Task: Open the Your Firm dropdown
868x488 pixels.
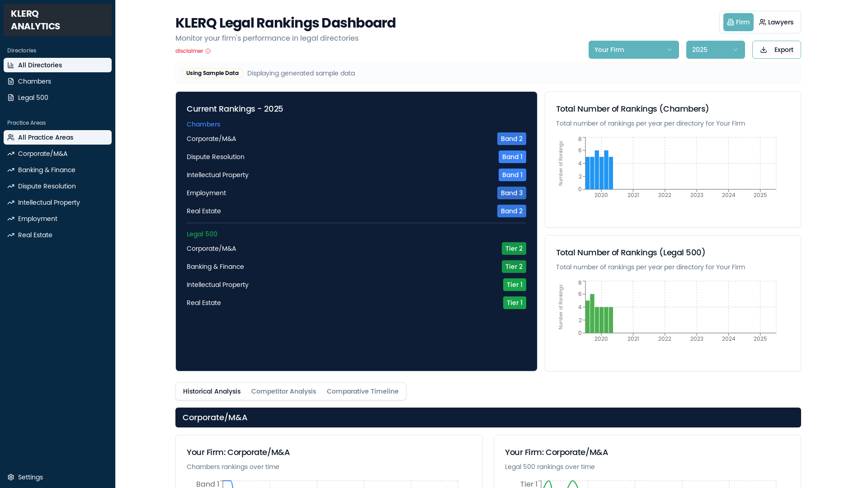Action: pos(633,50)
